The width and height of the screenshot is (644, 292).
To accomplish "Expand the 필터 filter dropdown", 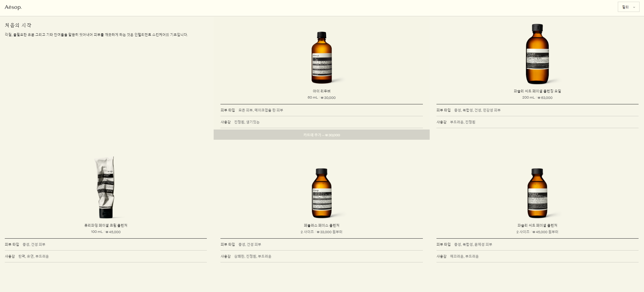I will pos(628,7).
